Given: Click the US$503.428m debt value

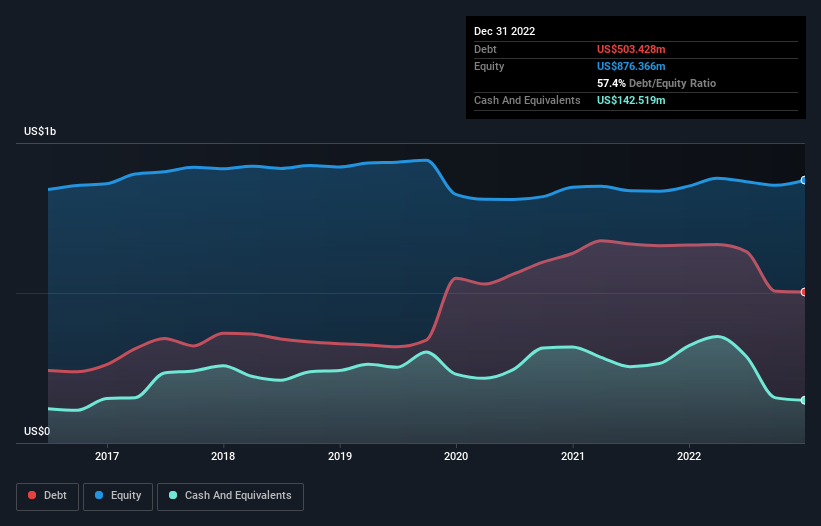Looking at the screenshot, I should coord(631,49).
